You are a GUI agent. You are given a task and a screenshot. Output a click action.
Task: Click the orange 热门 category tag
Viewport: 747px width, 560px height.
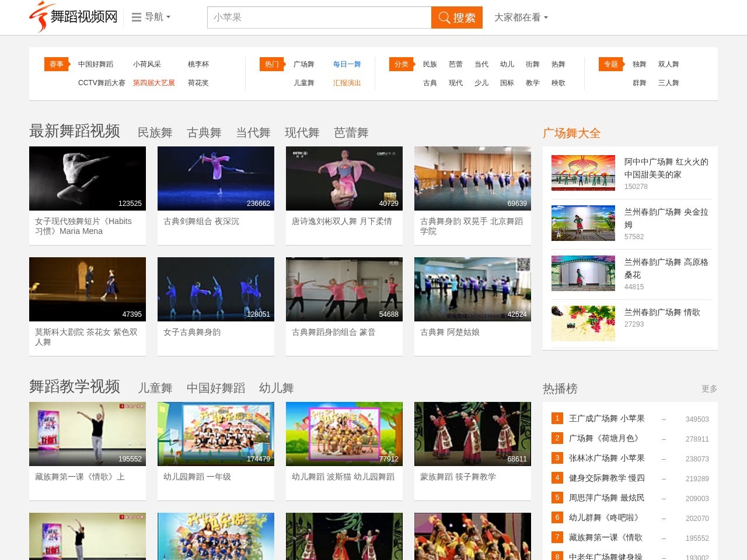pos(272,64)
